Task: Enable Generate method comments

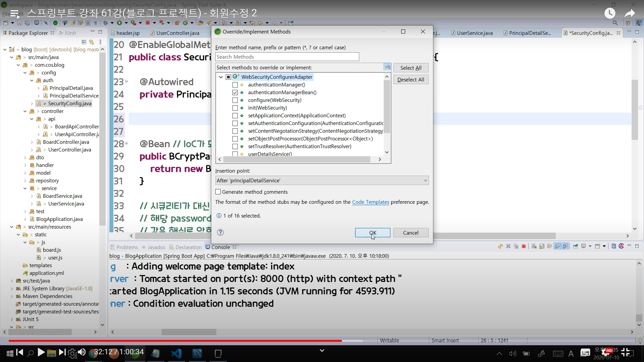Action: (218, 192)
